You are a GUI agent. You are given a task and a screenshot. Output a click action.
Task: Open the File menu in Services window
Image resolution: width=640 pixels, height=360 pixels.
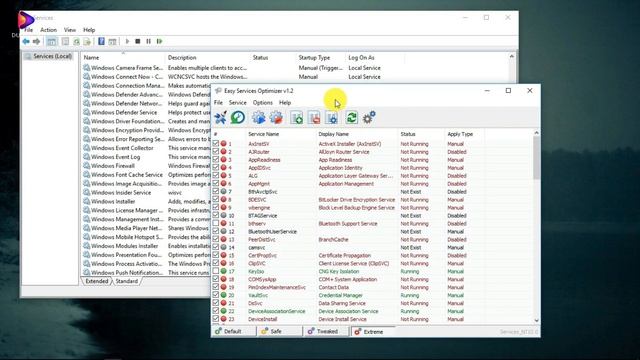point(28,30)
